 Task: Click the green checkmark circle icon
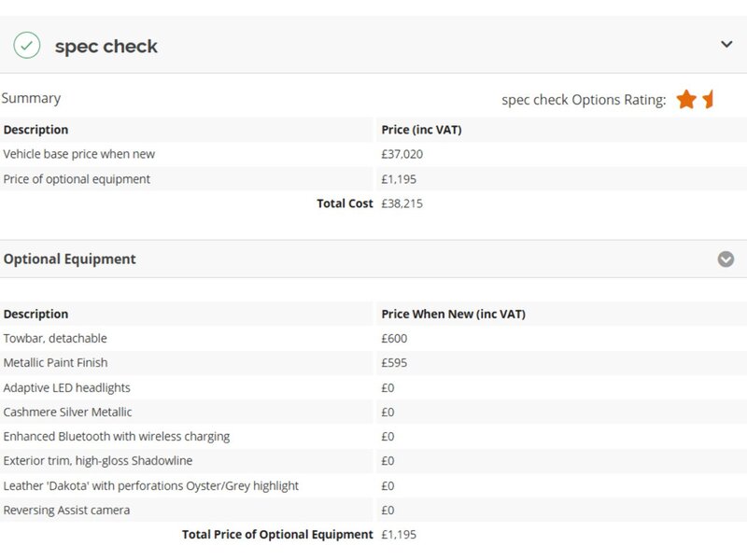[27, 45]
